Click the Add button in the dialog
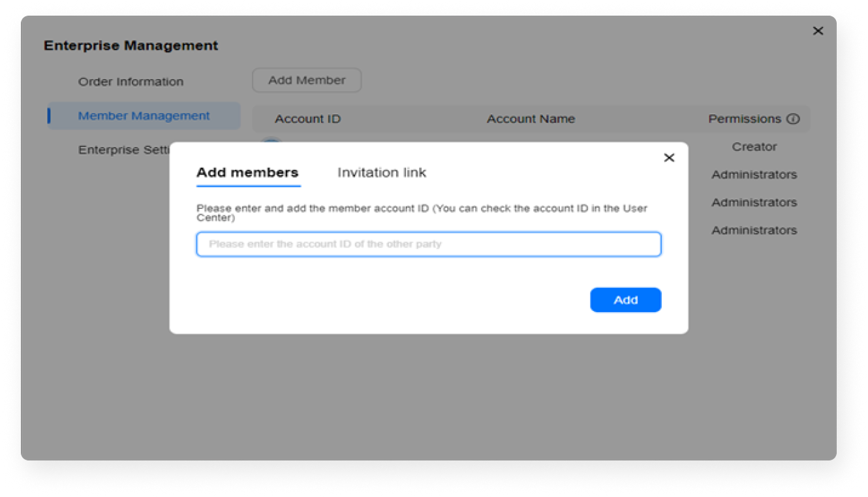This screenshot has height=497, width=868. pyautogui.click(x=625, y=300)
